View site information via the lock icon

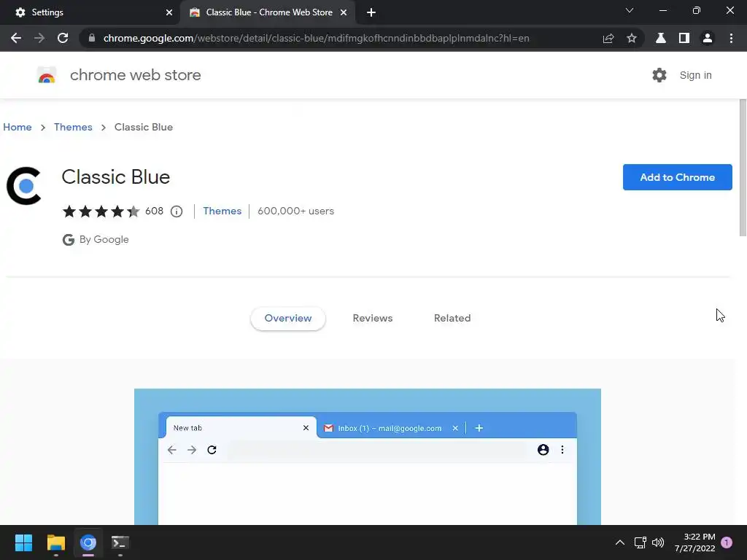click(x=92, y=38)
